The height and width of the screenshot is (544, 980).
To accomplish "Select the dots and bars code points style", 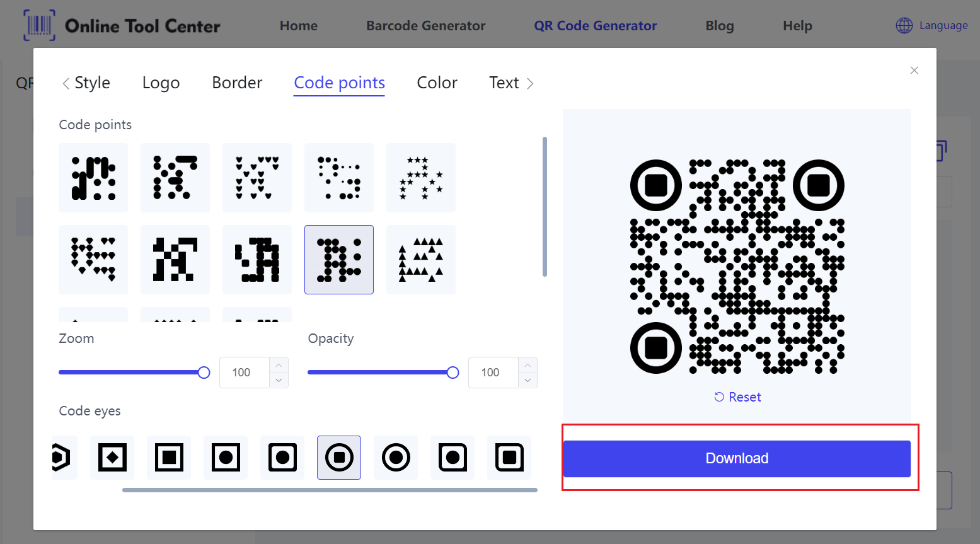I will pyautogui.click(x=175, y=178).
